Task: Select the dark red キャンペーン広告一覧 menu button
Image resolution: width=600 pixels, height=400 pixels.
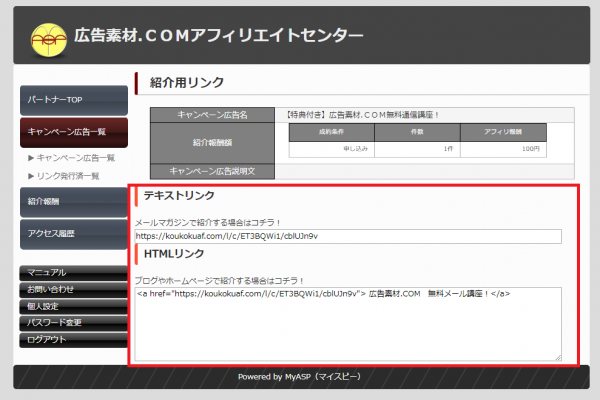Action: click(73, 132)
